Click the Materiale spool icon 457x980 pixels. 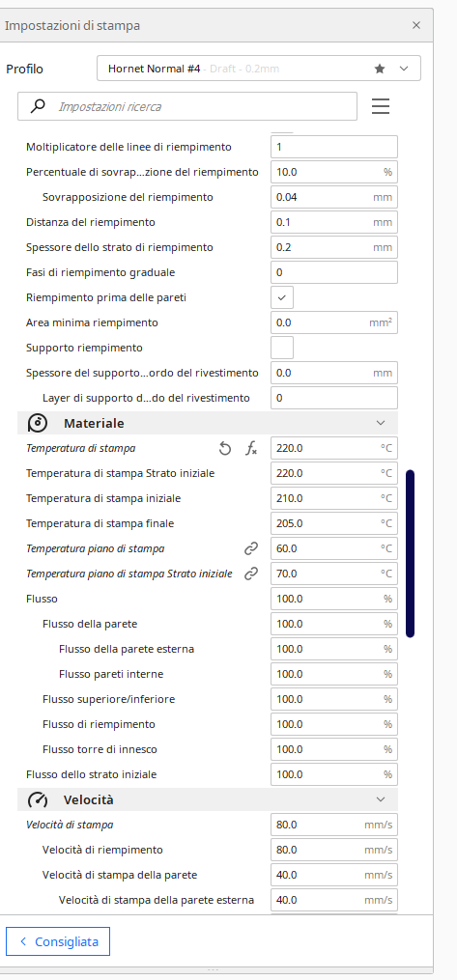38,423
